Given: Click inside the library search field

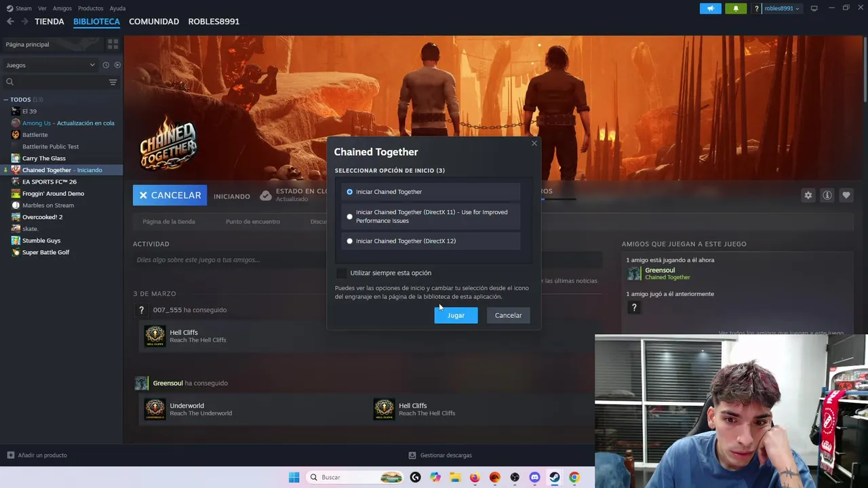Looking at the screenshot, I should click(54, 82).
